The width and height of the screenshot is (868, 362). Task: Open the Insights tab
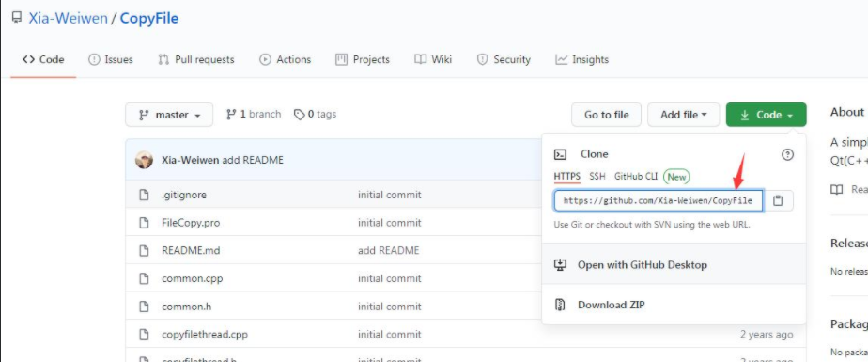[581, 60]
